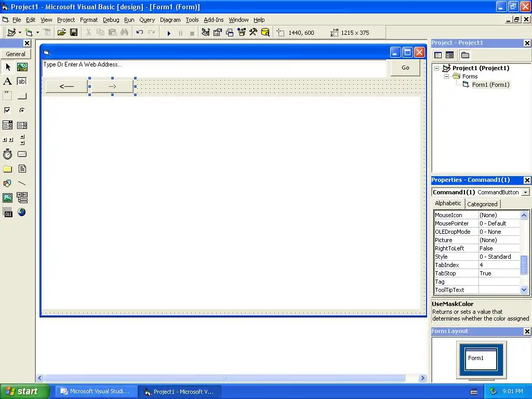
Task: Select the Image control tool
Action: tap(7, 197)
